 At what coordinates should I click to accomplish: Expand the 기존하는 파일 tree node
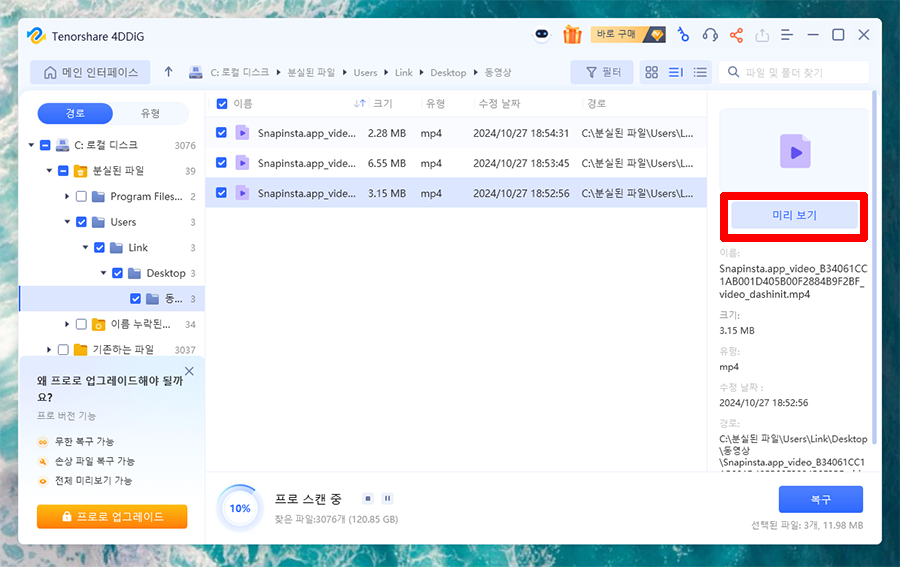[x=49, y=349]
